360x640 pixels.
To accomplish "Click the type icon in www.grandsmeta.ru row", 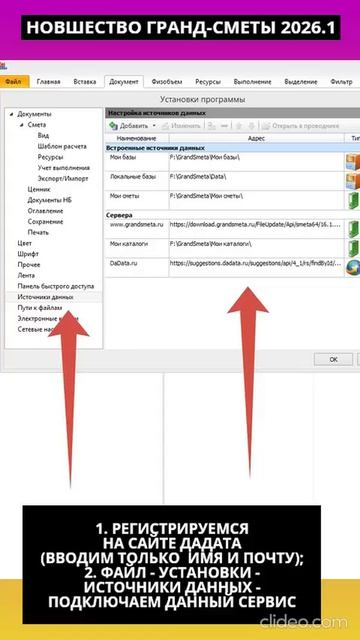I will pos(353,229).
